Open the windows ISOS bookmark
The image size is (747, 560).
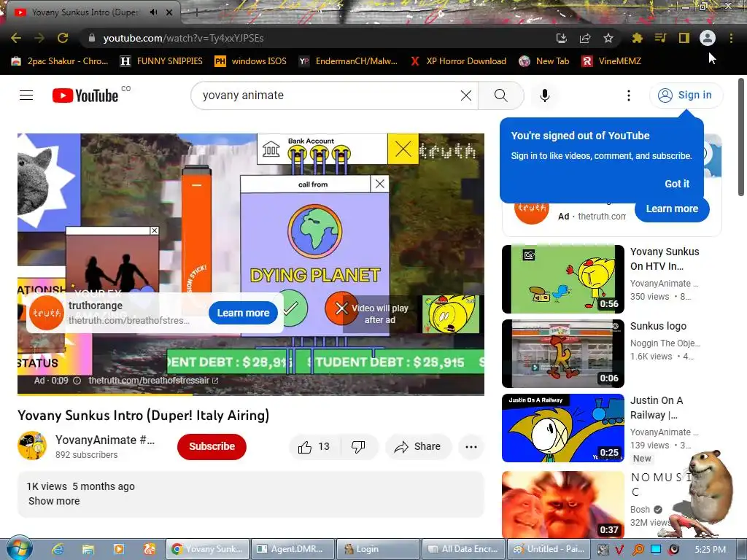tap(251, 61)
